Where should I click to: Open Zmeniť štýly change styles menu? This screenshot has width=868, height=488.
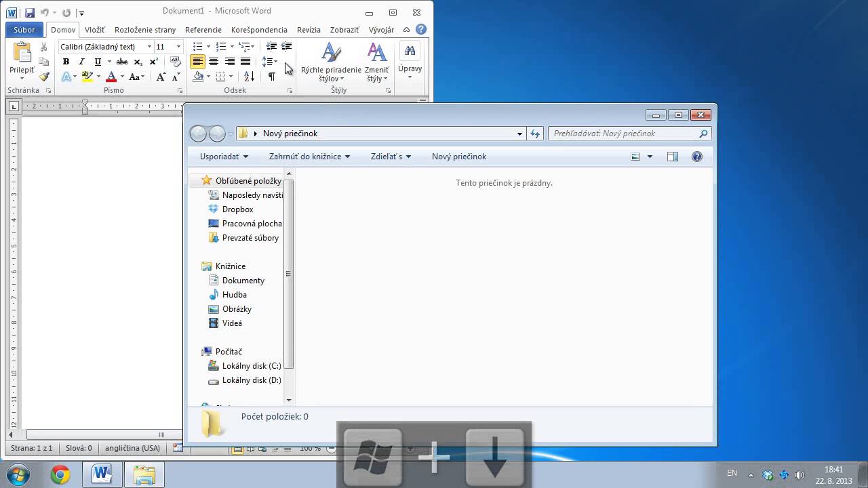377,62
